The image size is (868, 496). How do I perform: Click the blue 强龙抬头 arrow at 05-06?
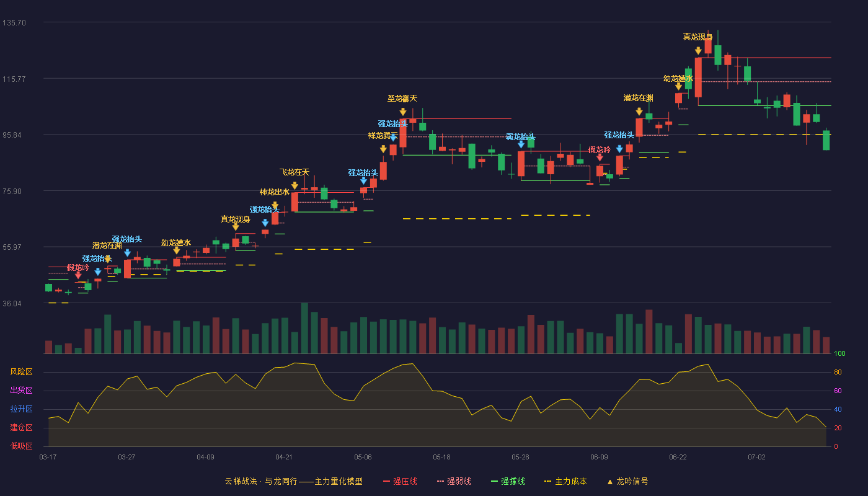[363, 180]
